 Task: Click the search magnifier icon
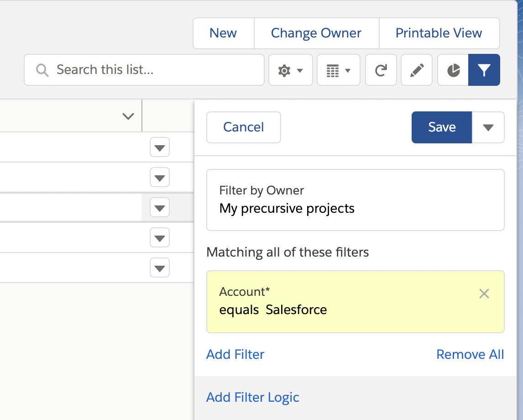pyautogui.click(x=42, y=70)
